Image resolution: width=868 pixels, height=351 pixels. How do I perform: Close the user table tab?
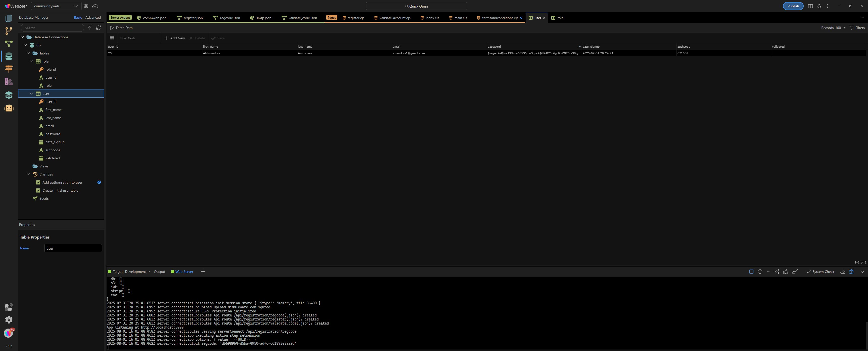[x=544, y=18]
